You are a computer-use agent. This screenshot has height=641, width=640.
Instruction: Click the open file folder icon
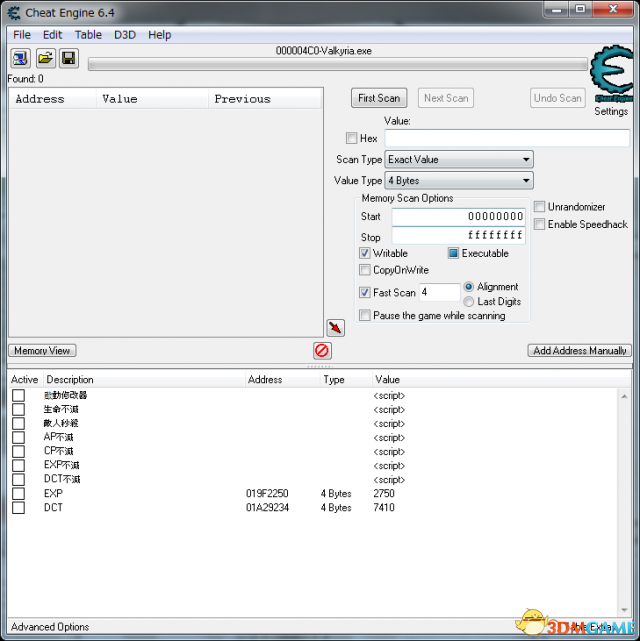tap(45, 58)
